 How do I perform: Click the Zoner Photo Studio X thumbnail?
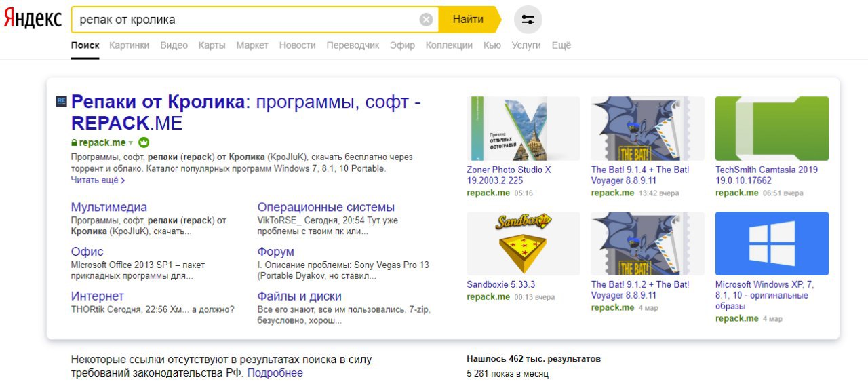[x=524, y=128]
